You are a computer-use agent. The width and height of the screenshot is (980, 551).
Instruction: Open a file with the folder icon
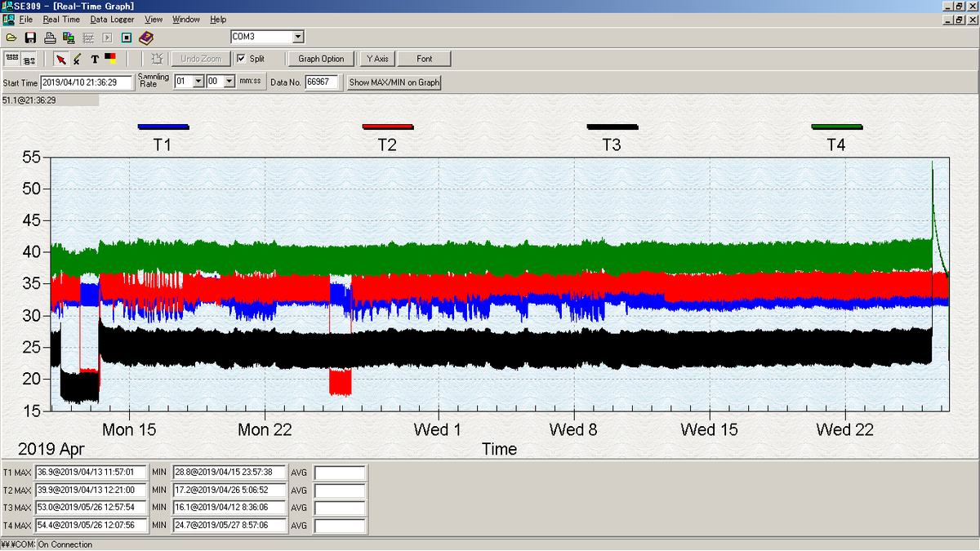click(11, 38)
